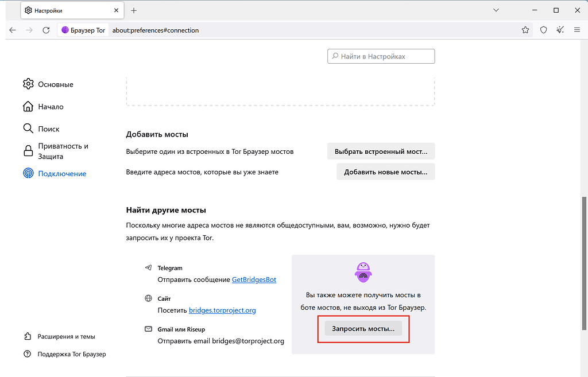Visit the bridges.torproject.org link
The width and height of the screenshot is (588, 377).
click(x=222, y=310)
